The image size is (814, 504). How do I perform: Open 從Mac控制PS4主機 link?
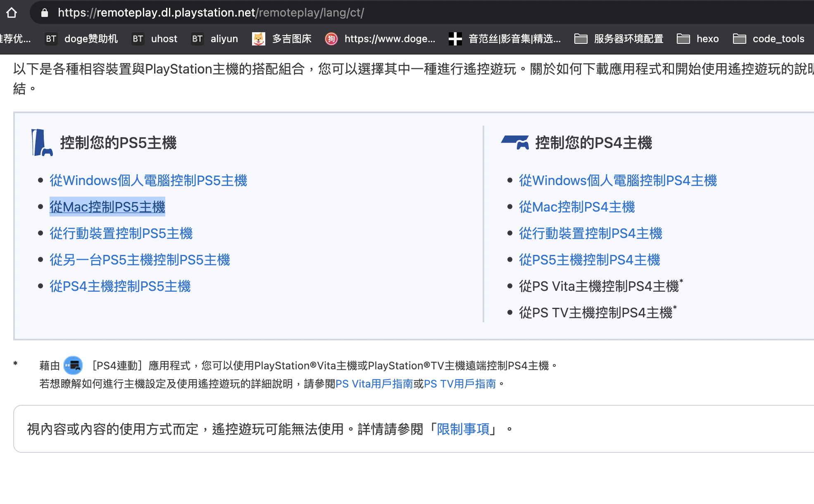pos(577,207)
